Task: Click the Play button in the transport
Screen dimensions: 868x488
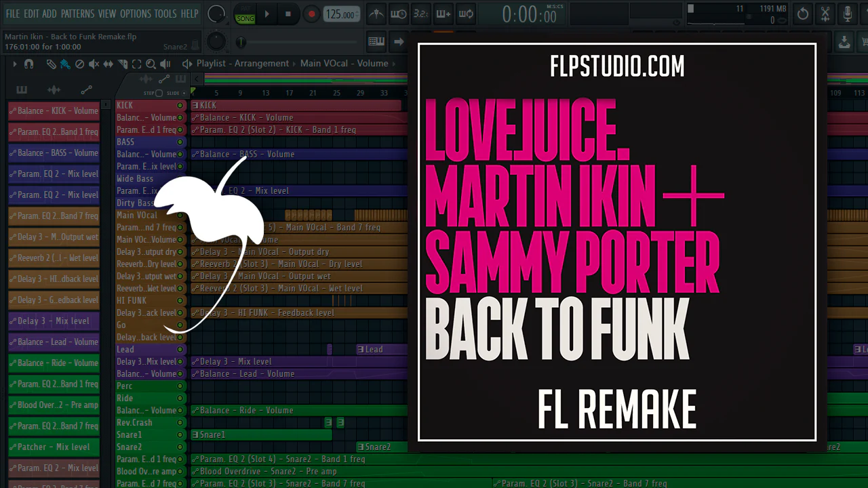Action: coord(267,14)
